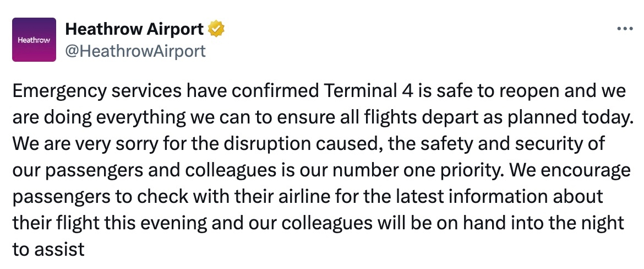Visit the @HeathrowAirport handle link

click(x=135, y=51)
